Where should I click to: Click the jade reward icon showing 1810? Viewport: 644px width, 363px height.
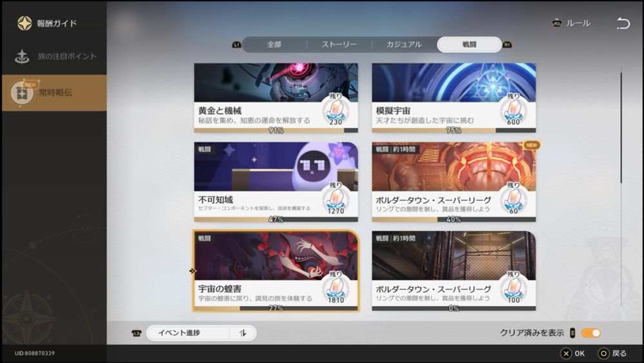(x=336, y=289)
